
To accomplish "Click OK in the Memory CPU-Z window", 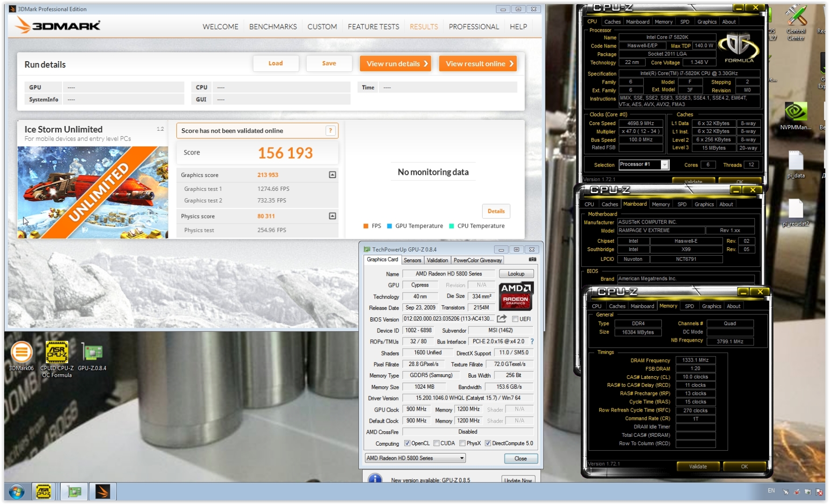I will click(745, 466).
